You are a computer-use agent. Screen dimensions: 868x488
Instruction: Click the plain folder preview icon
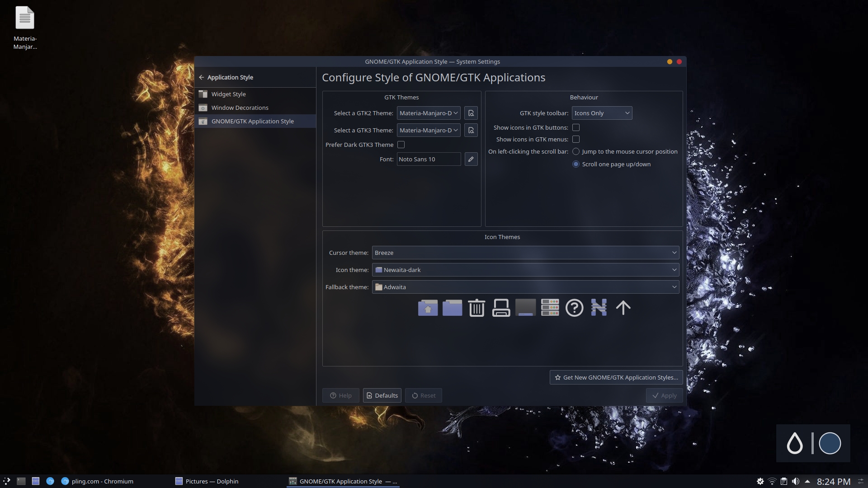tap(452, 308)
